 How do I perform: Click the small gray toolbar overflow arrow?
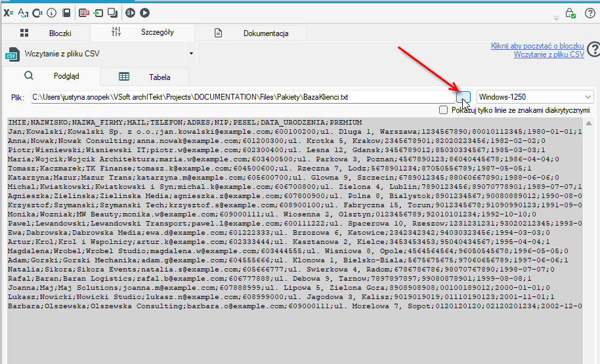coord(557,18)
